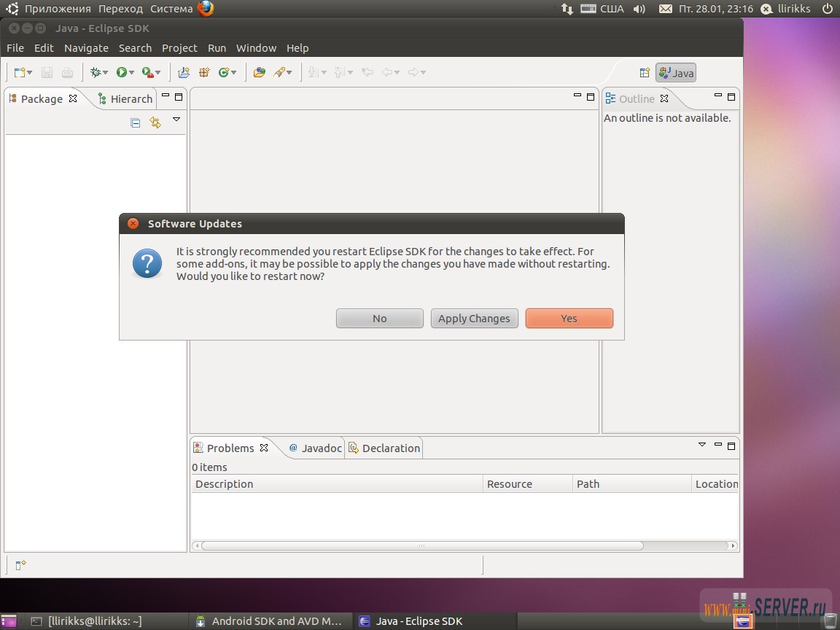
Task: Switch to the Javadoc tab
Action: (x=315, y=448)
